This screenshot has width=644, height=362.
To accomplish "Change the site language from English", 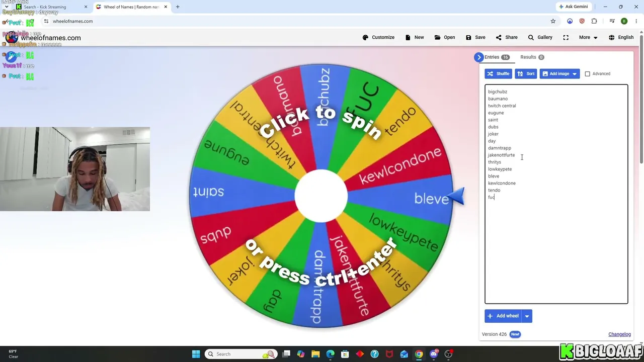I will pos(621,37).
